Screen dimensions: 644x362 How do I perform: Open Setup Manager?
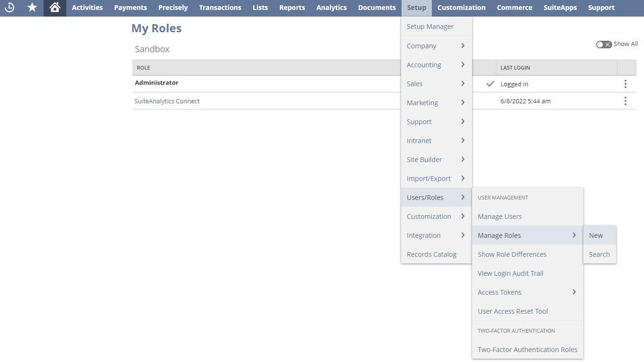point(430,27)
